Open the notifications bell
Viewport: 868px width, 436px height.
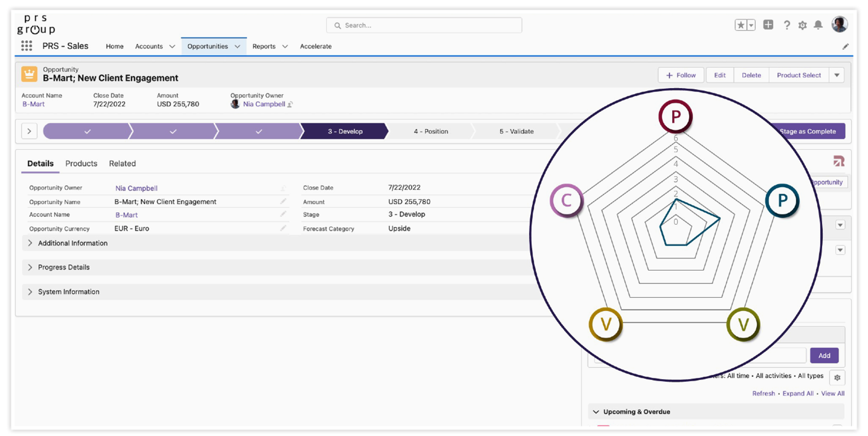(x=818, y=25)
